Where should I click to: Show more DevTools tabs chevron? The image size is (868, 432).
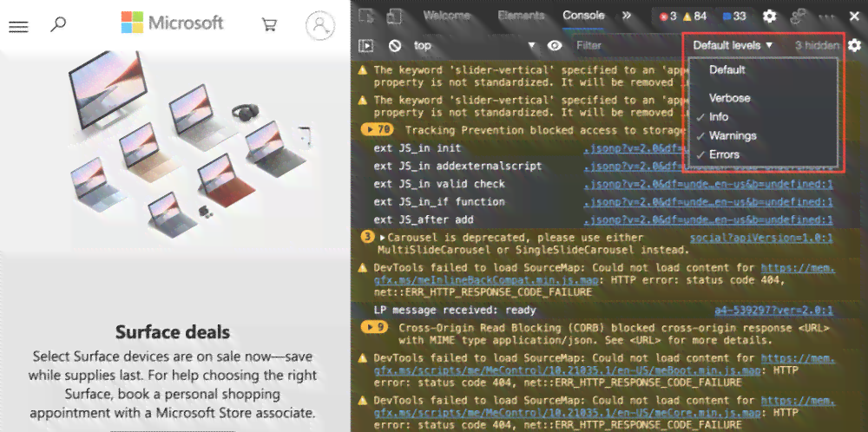point(627,16)
